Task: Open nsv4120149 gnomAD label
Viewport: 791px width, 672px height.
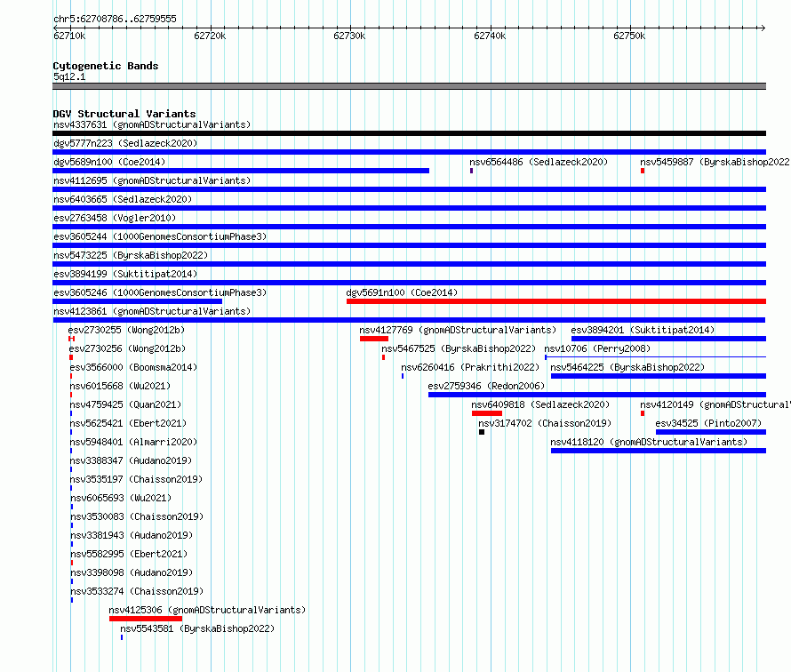Action: click(x=715, y=404)
